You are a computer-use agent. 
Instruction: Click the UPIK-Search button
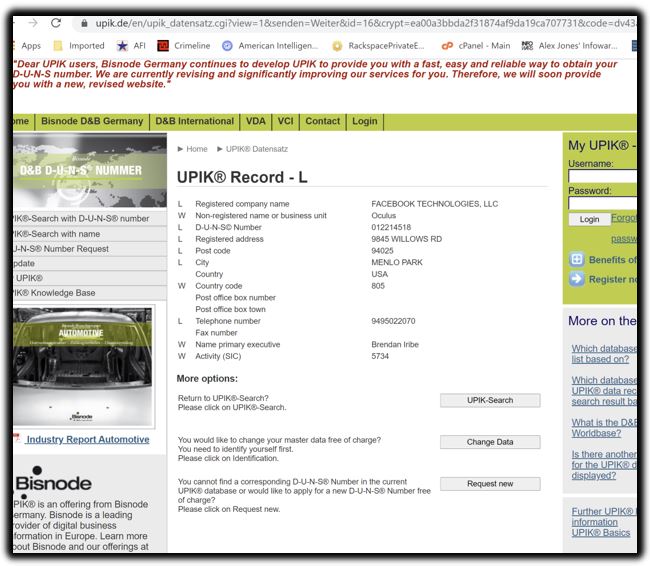(x=490, y=400)
